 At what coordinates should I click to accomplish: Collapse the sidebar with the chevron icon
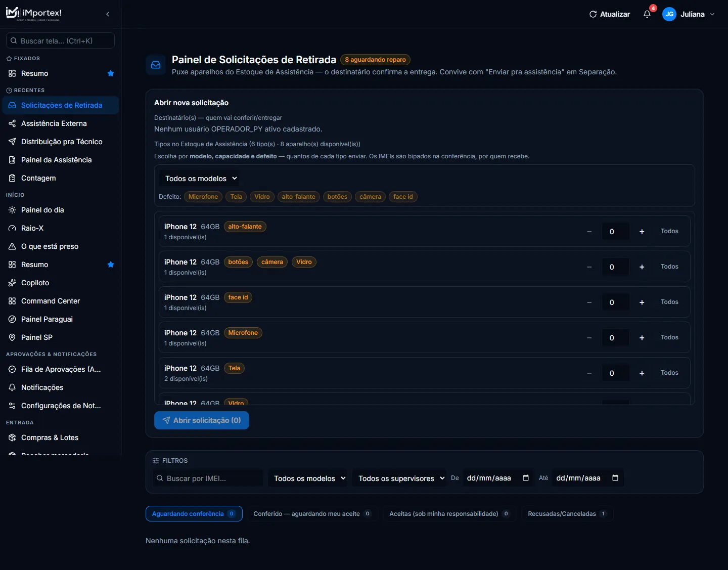[x=108, y=14]
